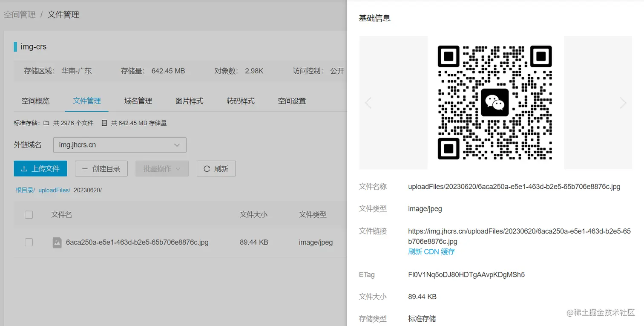Select the ETag value Fl0V1Nq5oDJ80HDTgAAvpKDgMSh5
This screenshot has height=326, width=644.
pos(466,274)
